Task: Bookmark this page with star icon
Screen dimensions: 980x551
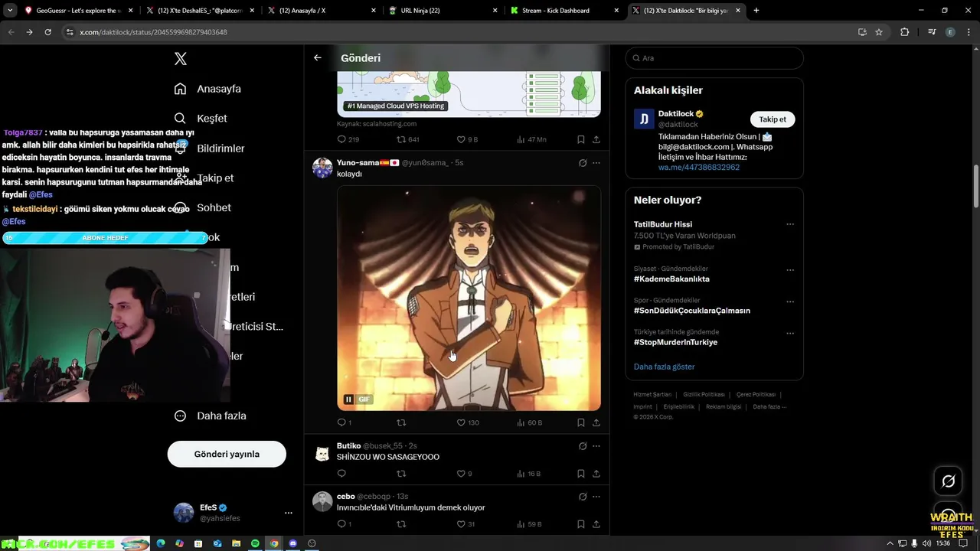Action: (879, 32)
